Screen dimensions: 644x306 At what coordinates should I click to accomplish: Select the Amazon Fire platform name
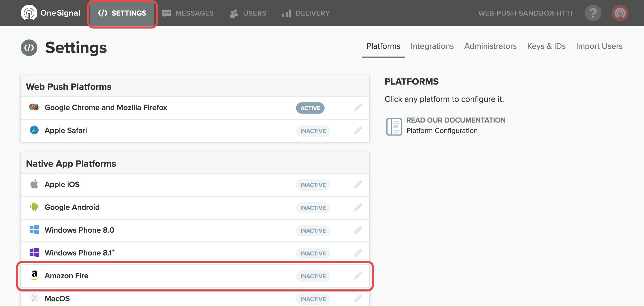pos(66,276)
